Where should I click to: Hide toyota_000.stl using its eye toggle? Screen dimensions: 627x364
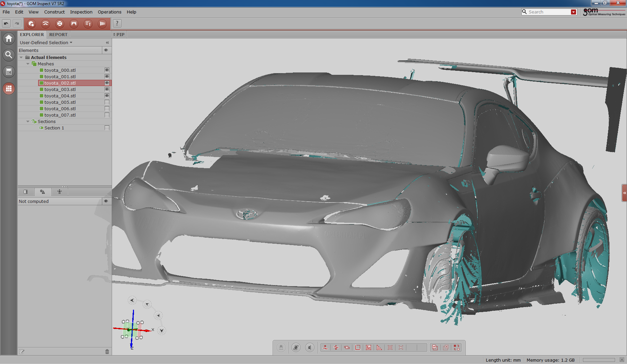point(107,70)
